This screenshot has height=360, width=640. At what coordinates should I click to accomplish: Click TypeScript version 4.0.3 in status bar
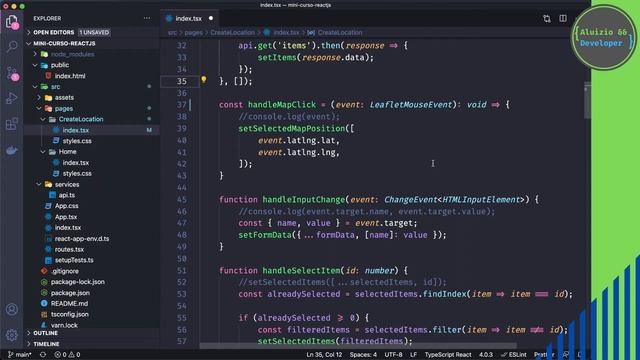coord(486,355)
